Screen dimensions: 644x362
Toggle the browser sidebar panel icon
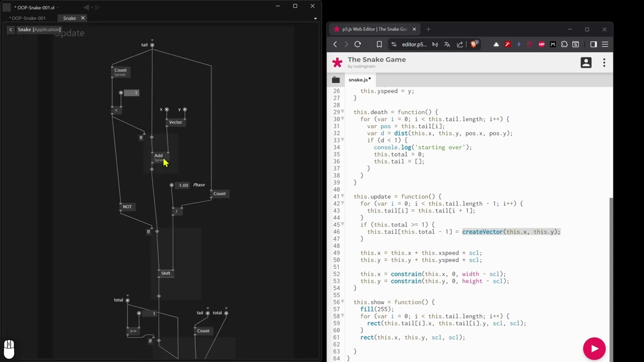point(593,44)
